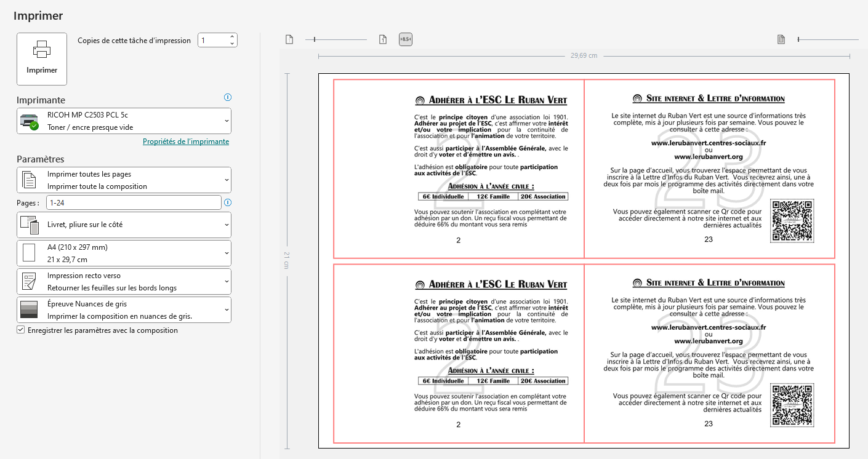Screen dimensions: 868x459
Task: Decrease copies with the down stepper arrow
Action: point(232,44)
